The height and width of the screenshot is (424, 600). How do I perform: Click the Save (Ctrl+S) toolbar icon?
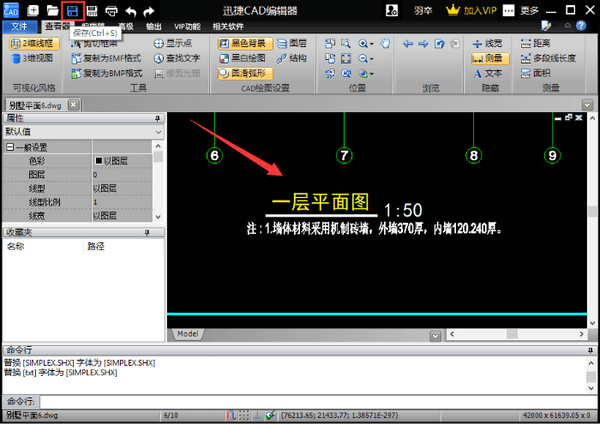pos(72,11)
